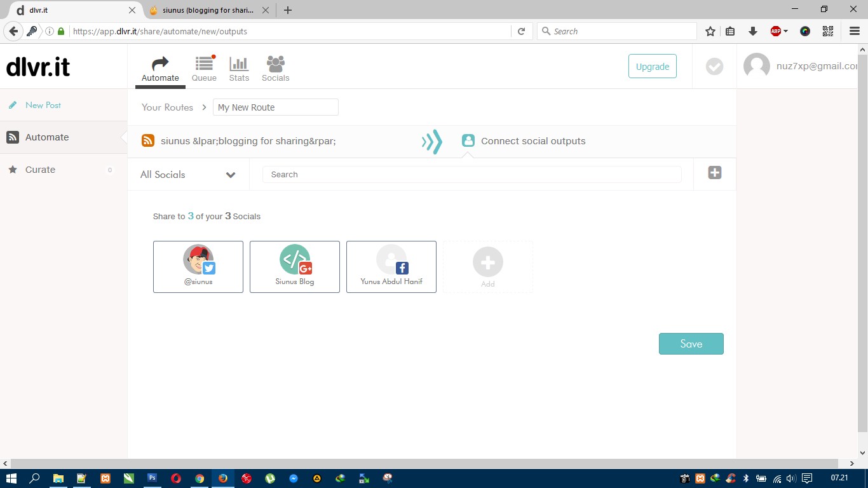Open the downloads panel
868x488 pixels.
(x=753, y=31)
